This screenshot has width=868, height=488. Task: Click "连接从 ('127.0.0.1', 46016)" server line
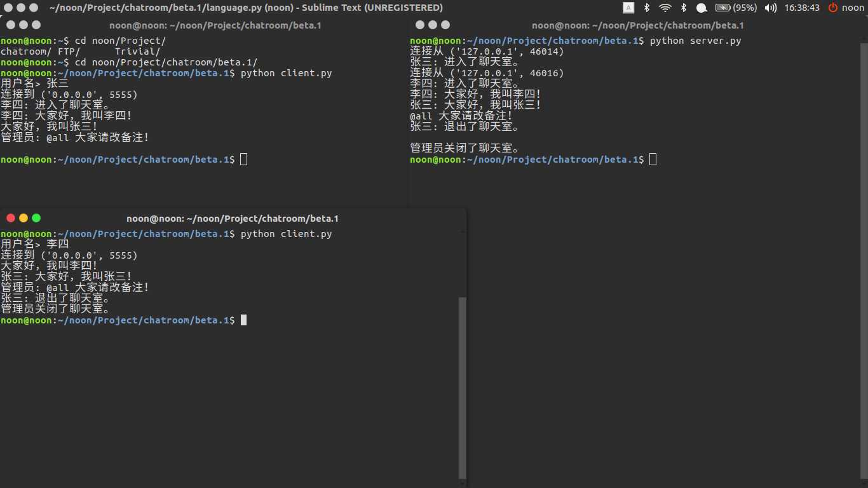(487, 73)
